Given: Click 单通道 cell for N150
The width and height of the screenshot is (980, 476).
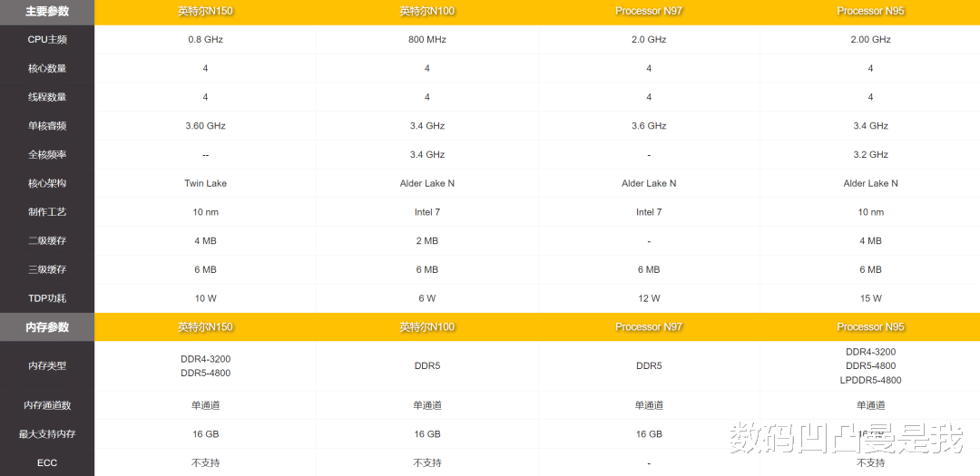Looking at the screenshot, I should [x=205, y=405].
